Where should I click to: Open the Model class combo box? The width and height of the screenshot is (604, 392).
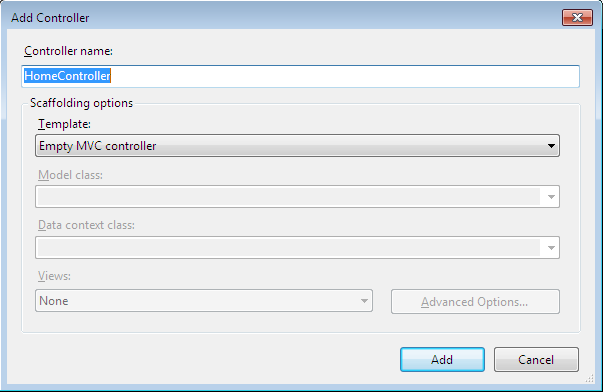coord(297,196)
